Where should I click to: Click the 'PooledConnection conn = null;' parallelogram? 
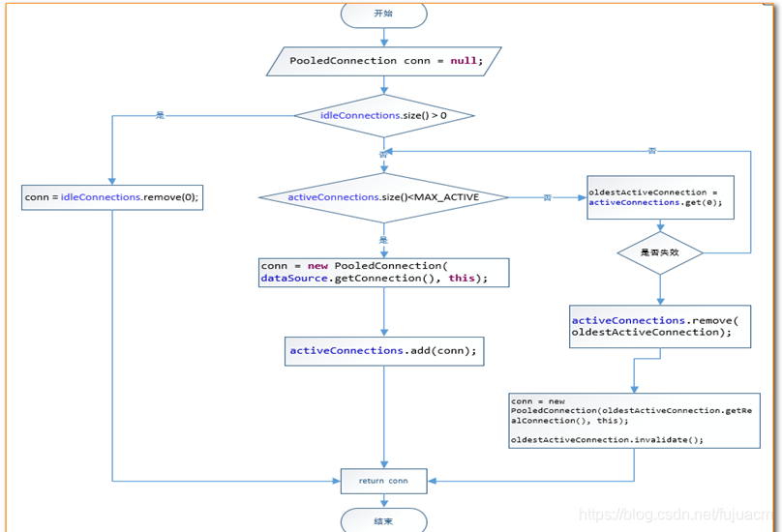click(383, 61)
